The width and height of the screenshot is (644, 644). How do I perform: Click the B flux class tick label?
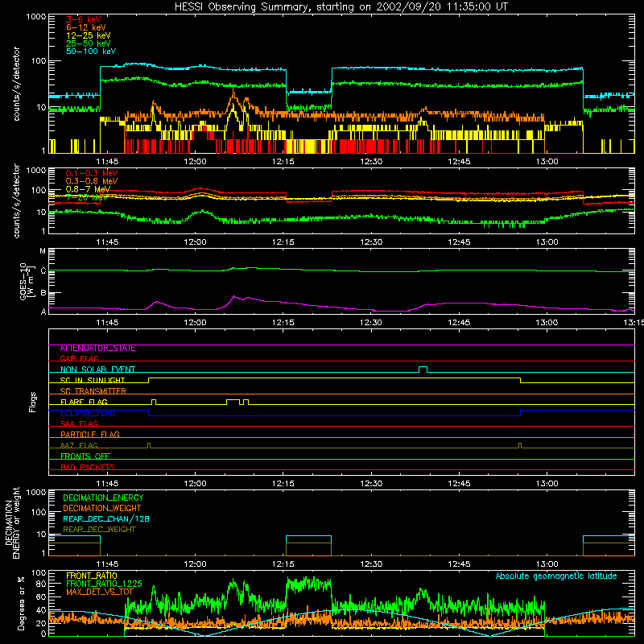43,293
